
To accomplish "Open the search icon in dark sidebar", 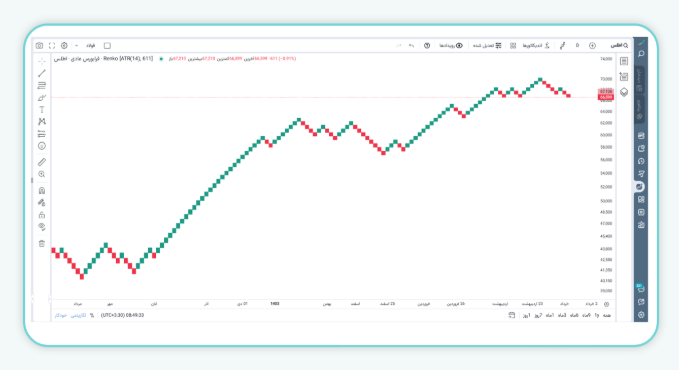I will 641,54.
